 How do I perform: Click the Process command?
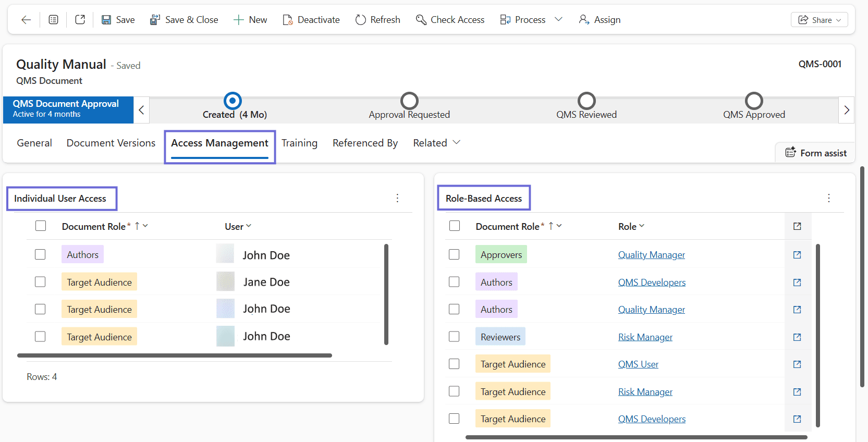click(523, 20)
